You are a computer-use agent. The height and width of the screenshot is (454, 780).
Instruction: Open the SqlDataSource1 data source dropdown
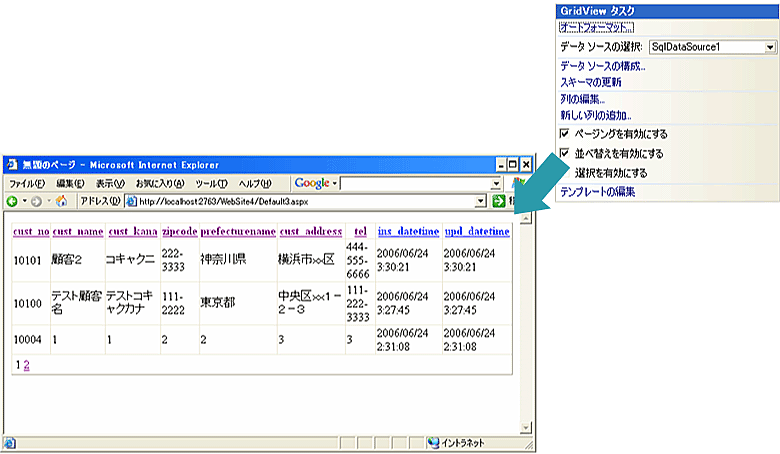tap(770, 47)
